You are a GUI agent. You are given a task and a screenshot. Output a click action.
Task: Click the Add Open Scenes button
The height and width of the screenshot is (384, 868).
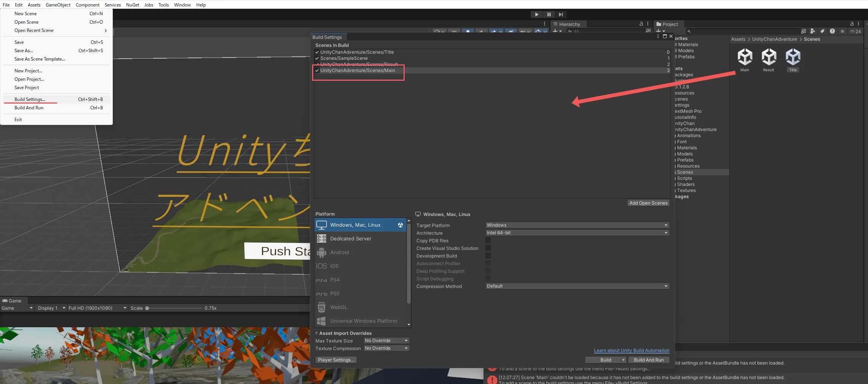pyautogui.click(x=648, y=203)
